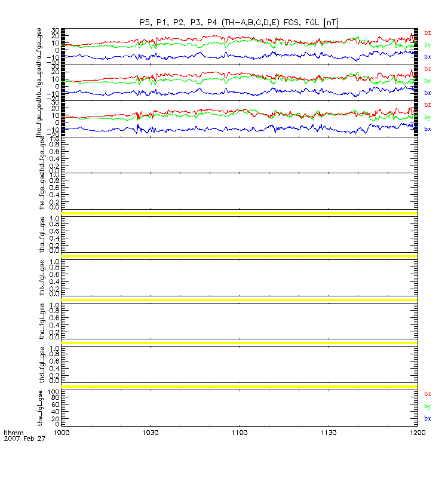
Task: Click the yellow bar directly above the thd_fgl_gse panel
Action: (x=240, y=343)
